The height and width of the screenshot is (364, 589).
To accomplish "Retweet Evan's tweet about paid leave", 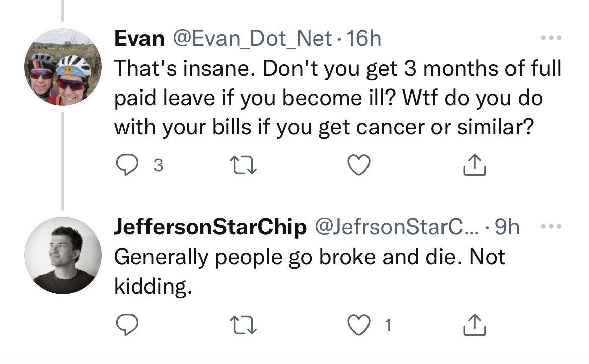I will pyautogui.click(x=243, y=166).
